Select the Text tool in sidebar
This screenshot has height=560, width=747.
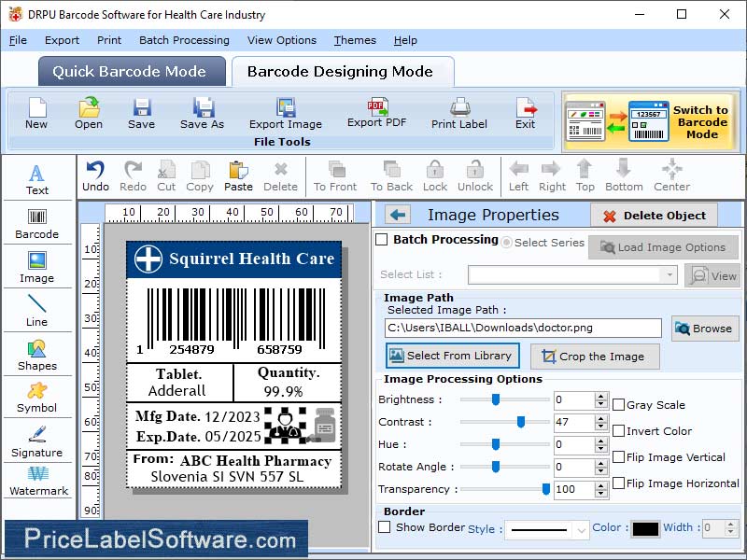37,179
